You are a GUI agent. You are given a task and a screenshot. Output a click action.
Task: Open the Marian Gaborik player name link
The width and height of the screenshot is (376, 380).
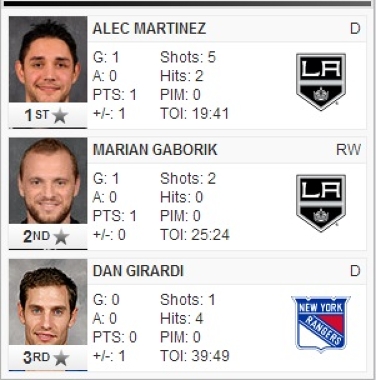[155, 150]
